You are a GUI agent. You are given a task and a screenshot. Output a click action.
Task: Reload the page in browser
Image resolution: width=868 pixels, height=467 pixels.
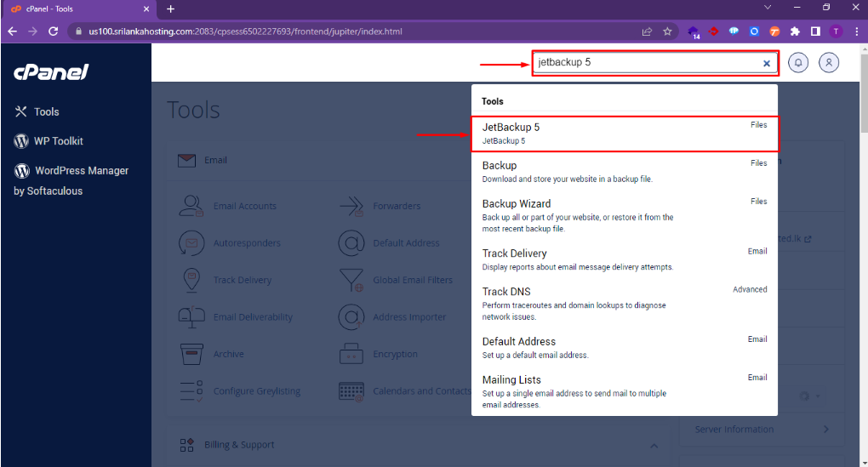[x=53, y=31]
